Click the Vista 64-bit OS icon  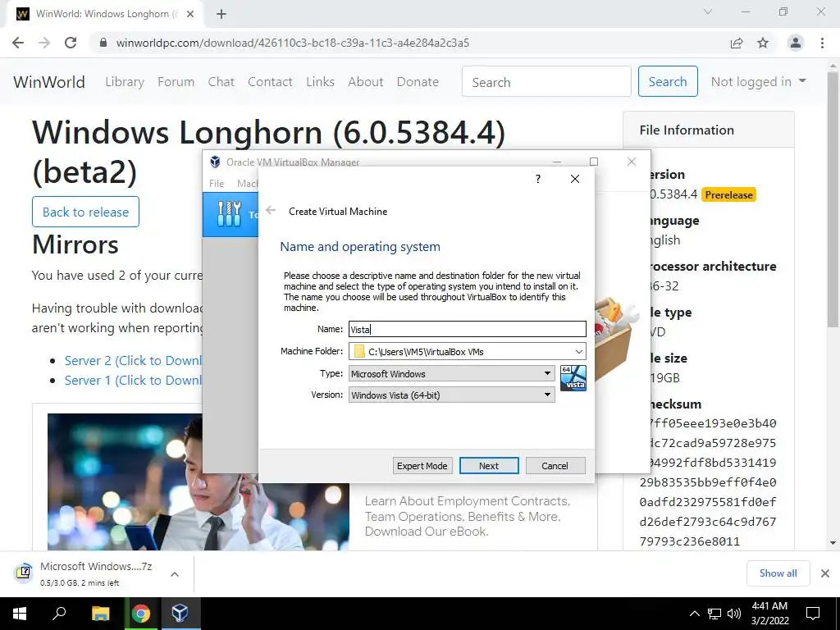point(573,377)
